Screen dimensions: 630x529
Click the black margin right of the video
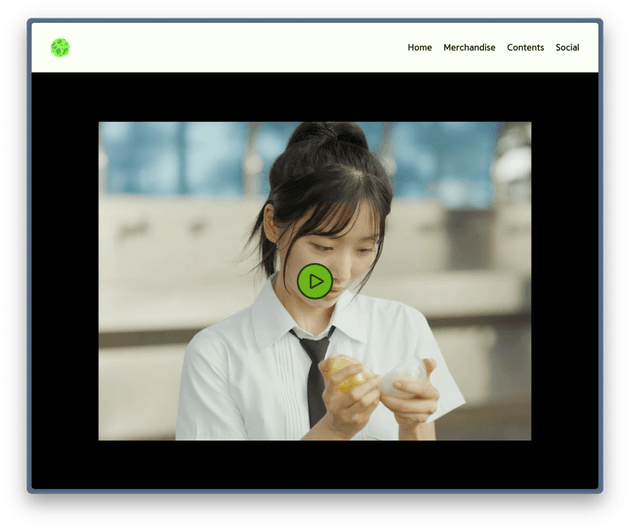[x=564, y=280]
